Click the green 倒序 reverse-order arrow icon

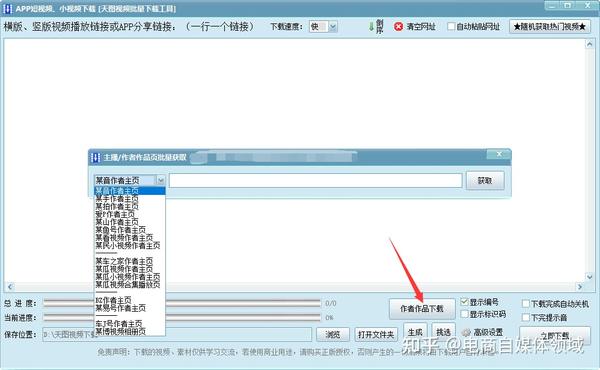371,27
